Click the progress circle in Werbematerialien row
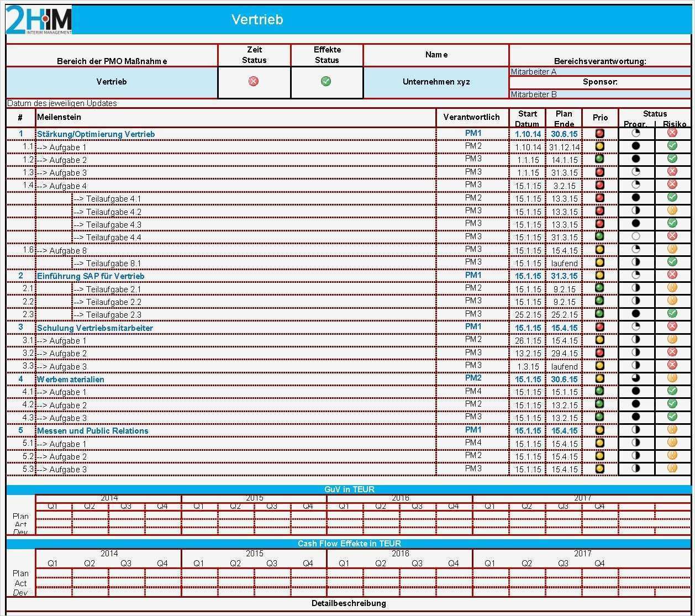 pyautogui.click(x=635, y=378)
